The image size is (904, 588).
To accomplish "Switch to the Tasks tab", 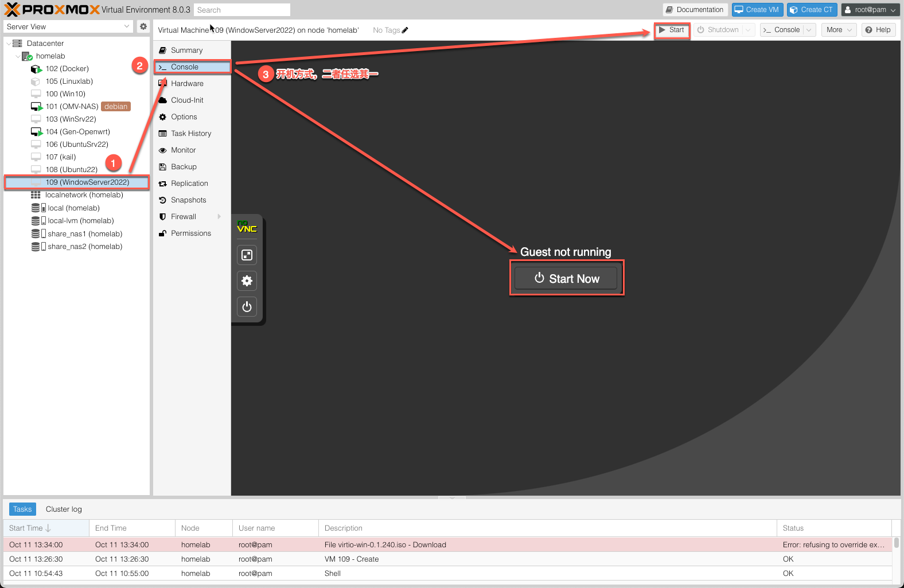I will coord(22,509).
